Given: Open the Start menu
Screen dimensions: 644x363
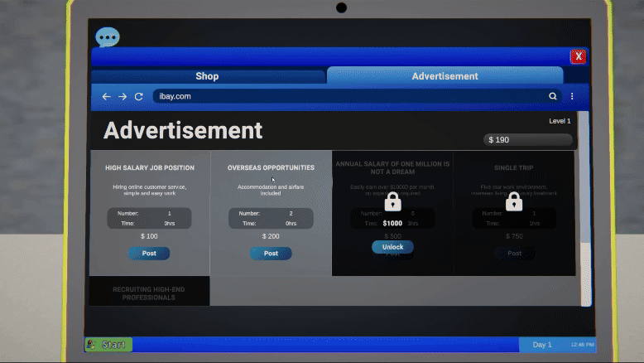Looking at the screenshot, I should click(x=108, y=344).
